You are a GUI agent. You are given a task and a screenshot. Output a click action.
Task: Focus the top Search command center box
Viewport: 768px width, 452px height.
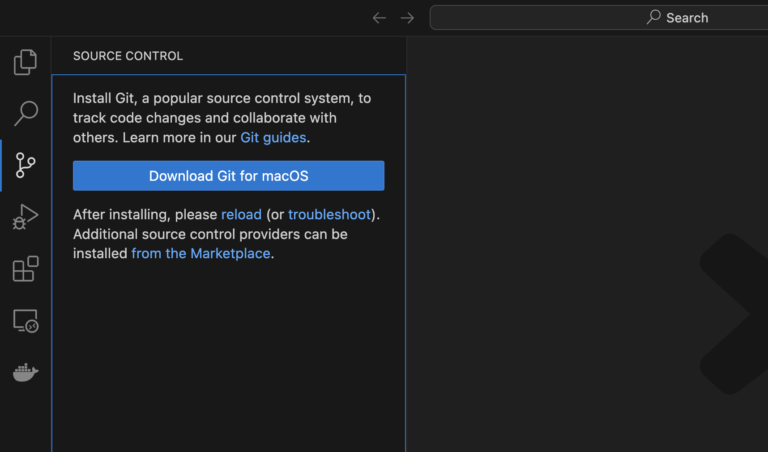(x=600, y=18)
